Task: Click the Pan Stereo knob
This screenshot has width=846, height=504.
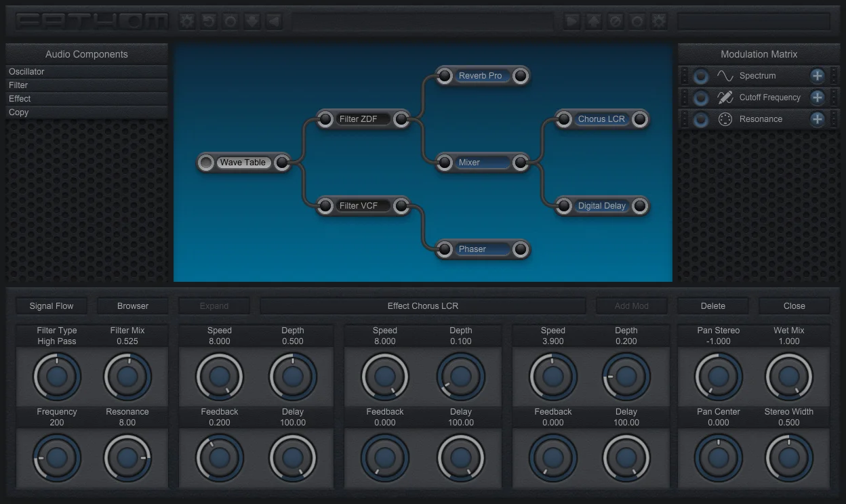Action: tap(719, 377)
